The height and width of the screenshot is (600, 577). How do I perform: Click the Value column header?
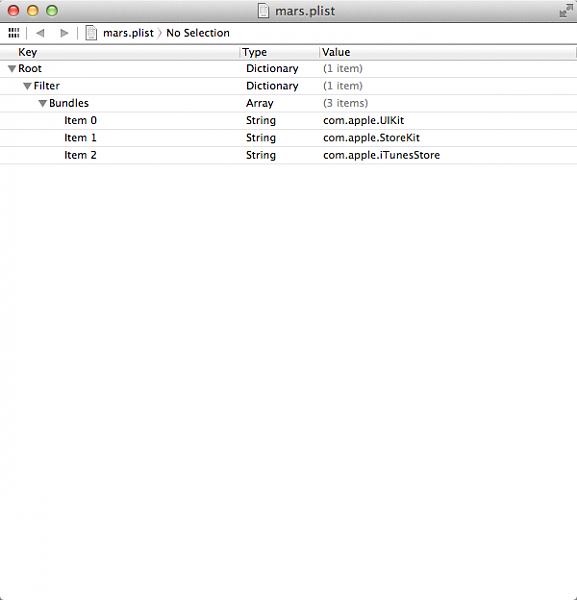(x=336, y=52)
